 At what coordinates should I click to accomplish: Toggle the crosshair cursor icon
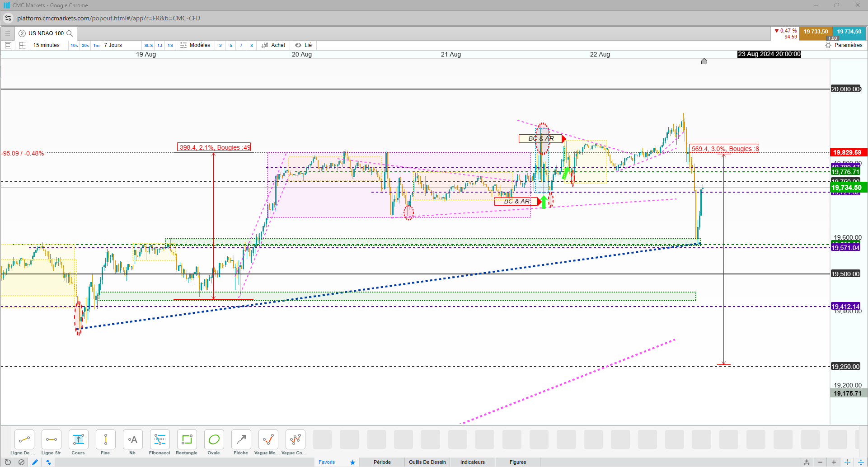pos(848,462)
